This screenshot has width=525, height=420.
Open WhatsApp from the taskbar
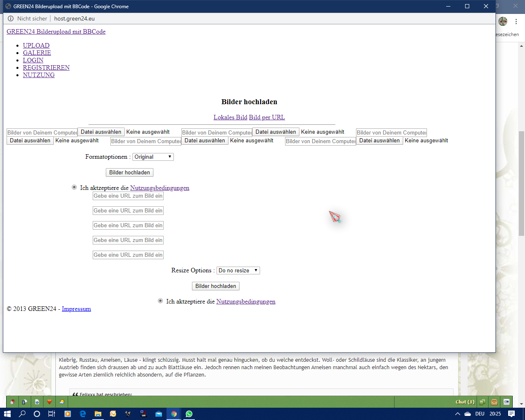pos(189,414)
